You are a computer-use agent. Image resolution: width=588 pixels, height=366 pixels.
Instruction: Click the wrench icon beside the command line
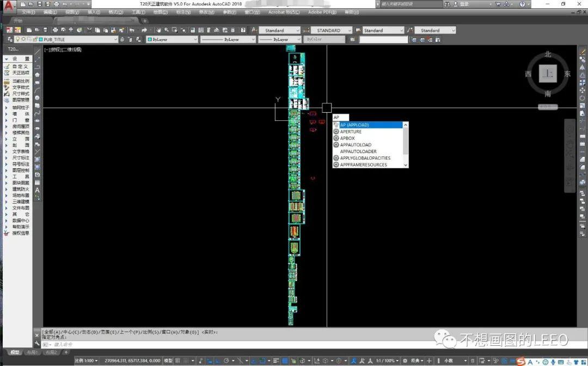coord(37,343)
